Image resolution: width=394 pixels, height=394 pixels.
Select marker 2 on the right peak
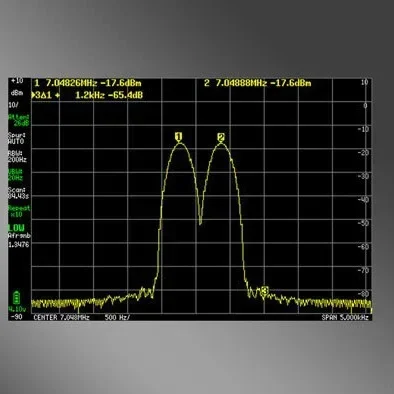coord(221,137)
